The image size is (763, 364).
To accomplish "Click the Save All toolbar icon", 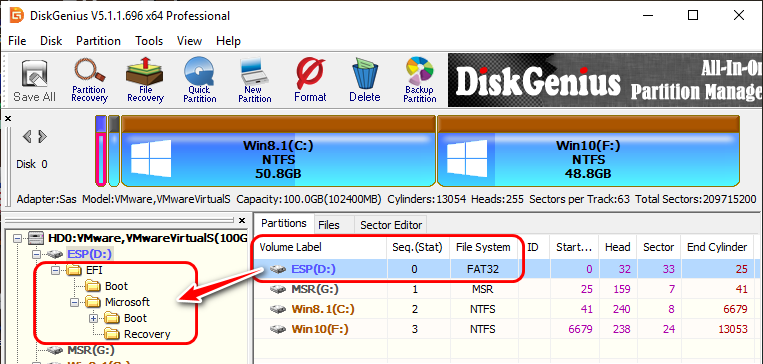I will (x=34, y=81).
